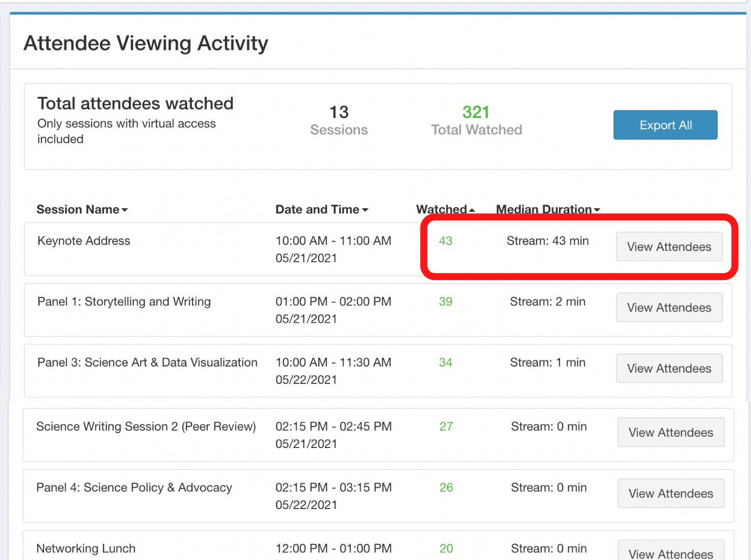Image resolution: width=751 pixels, height=560 pixels.
Task: Show attendees for Science Writing Session 2
Action: 671,433
